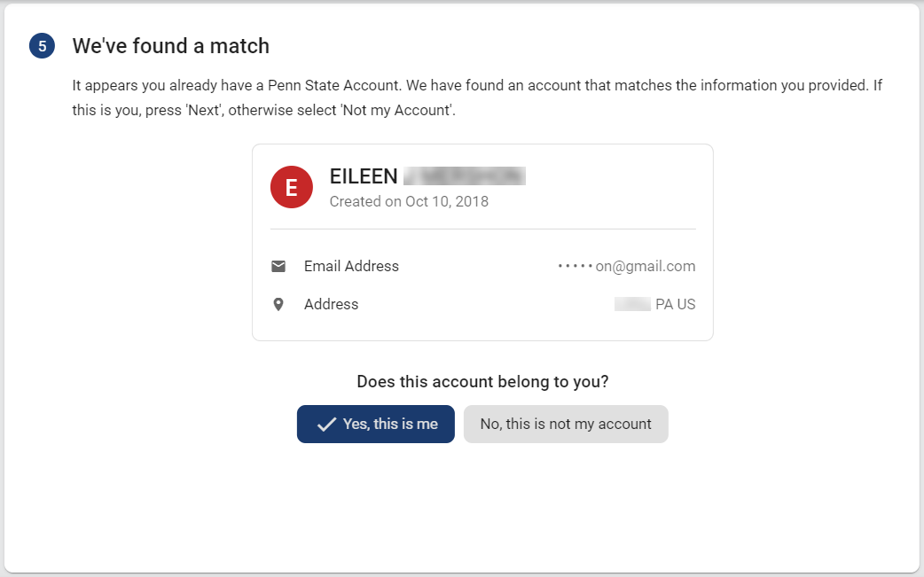Click the red E avatar circle

coord(291,187)
